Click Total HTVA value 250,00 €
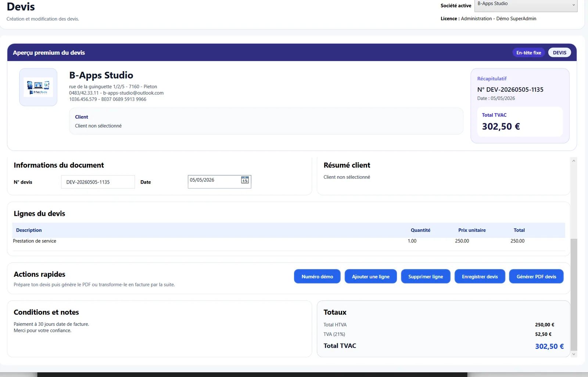The image size is (588, 377). (x=545, y=325)
